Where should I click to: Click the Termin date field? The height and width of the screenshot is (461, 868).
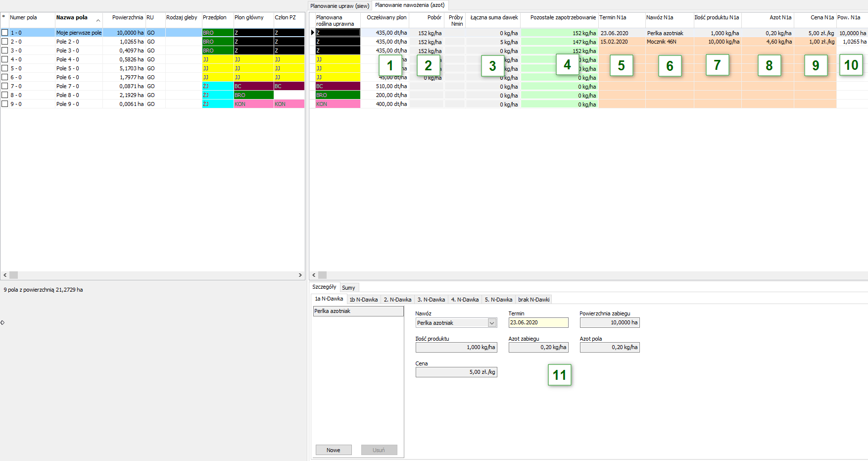click(x=538, y=322)
